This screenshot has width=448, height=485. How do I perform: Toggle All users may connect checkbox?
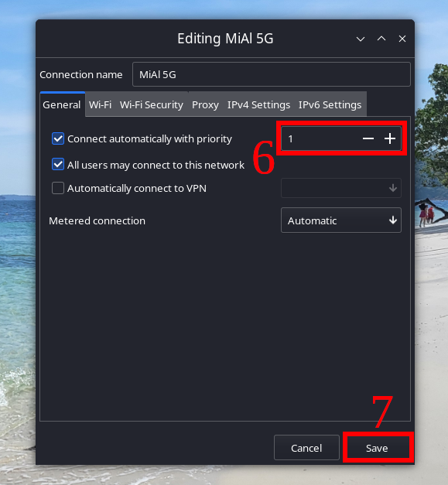58,165
